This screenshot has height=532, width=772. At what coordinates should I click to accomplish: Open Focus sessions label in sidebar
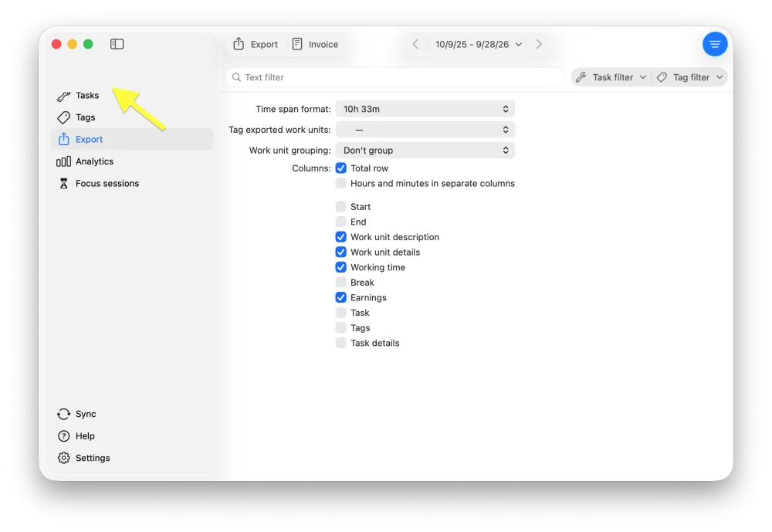[x=107, y=184]
